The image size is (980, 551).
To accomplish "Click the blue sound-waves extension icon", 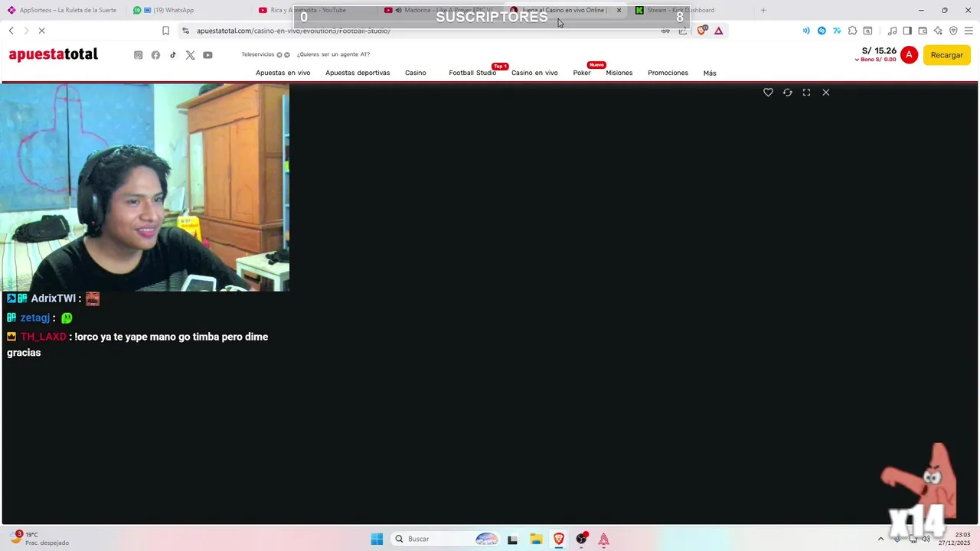I will coord(806,31).
